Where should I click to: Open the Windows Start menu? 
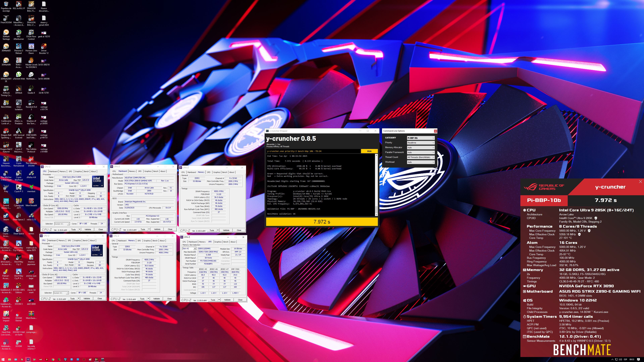(x=3, y=359)
